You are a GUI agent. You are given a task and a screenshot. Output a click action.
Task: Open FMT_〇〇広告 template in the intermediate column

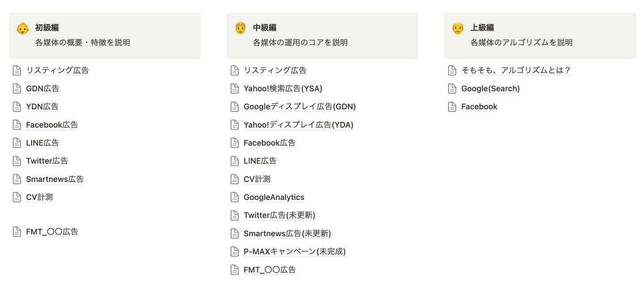pyautogui.click(x=269, y=270)
